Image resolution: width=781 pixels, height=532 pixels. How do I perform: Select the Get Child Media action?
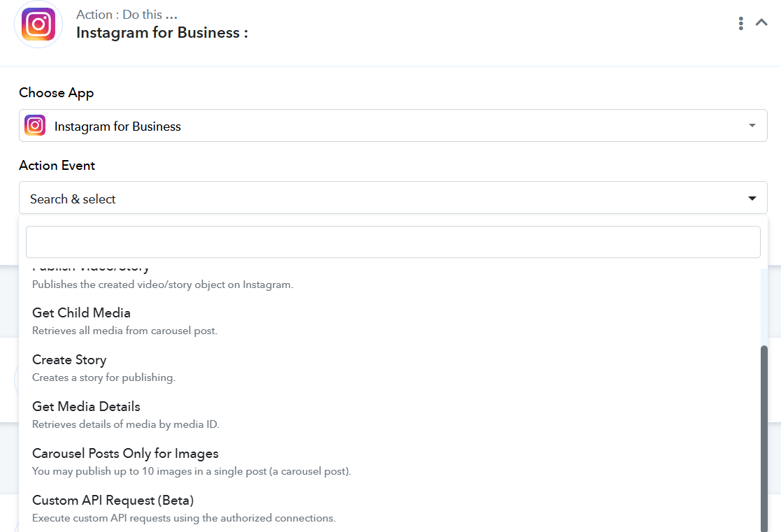coord(82,313)
